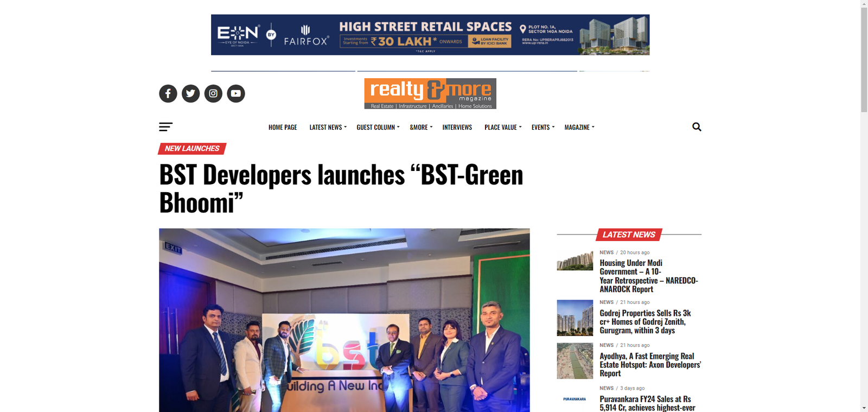The image size is (868, 412).
Task: Click the Latest News sidebar heading
Action: [629, 234]
